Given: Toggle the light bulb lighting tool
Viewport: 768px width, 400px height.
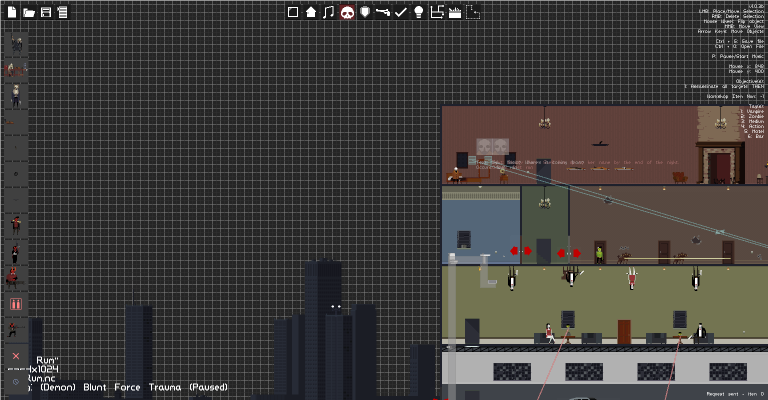Looking at the screenshot, I should (418, 12).
